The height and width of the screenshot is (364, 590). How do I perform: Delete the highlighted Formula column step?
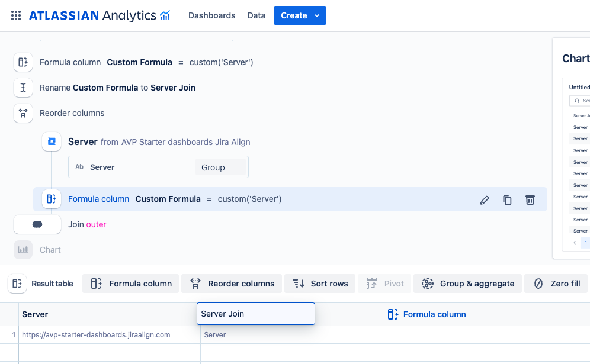pos(530,199)
